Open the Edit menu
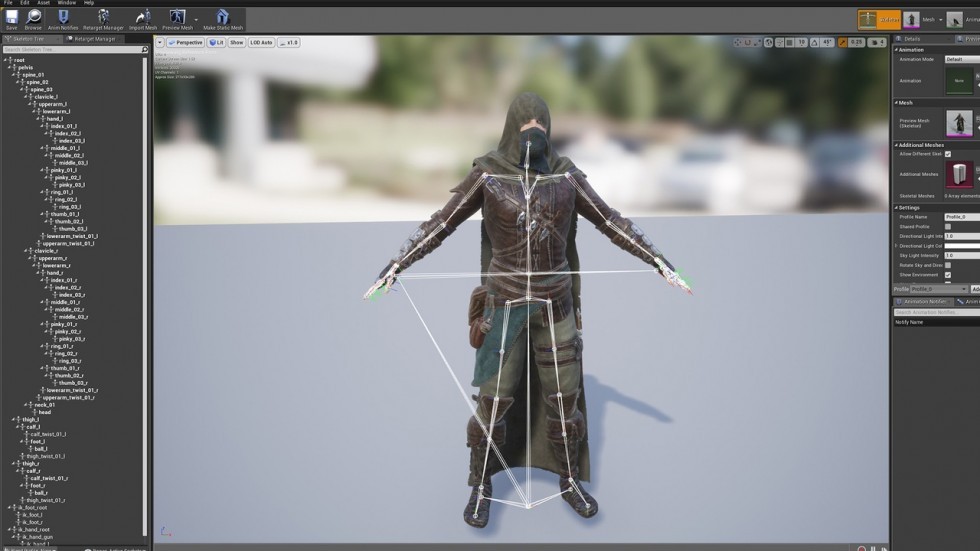Viewport: 980px width, 551px height. (24, 2)
